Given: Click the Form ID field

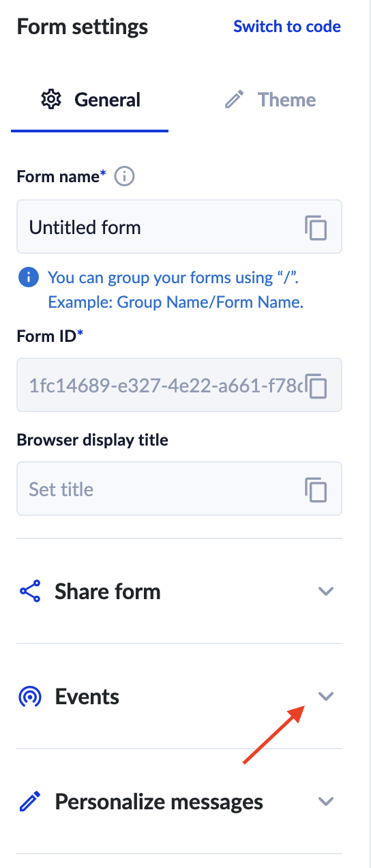Looking at the screenshot, I should tap(179, 386).
